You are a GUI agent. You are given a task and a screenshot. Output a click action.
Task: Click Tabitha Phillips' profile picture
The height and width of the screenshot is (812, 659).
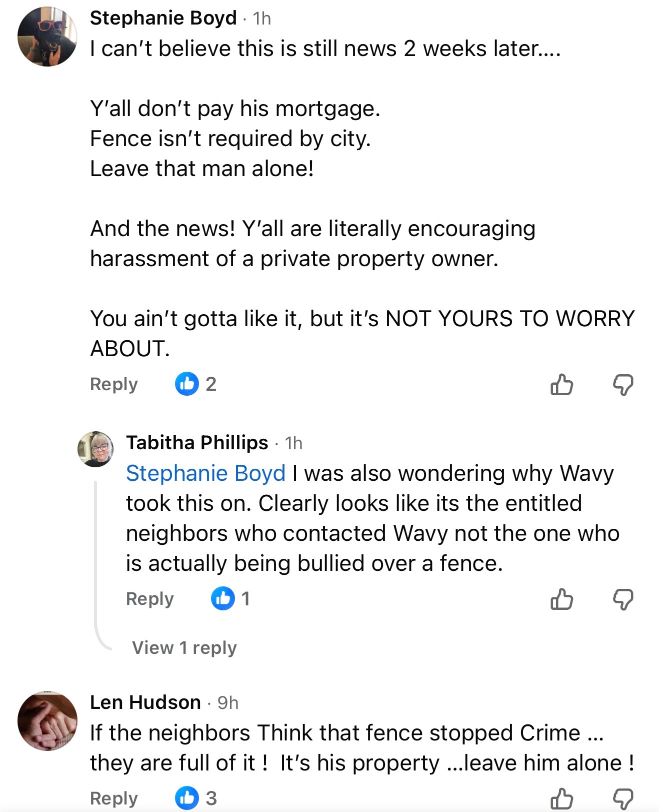(x=95, y=449)
